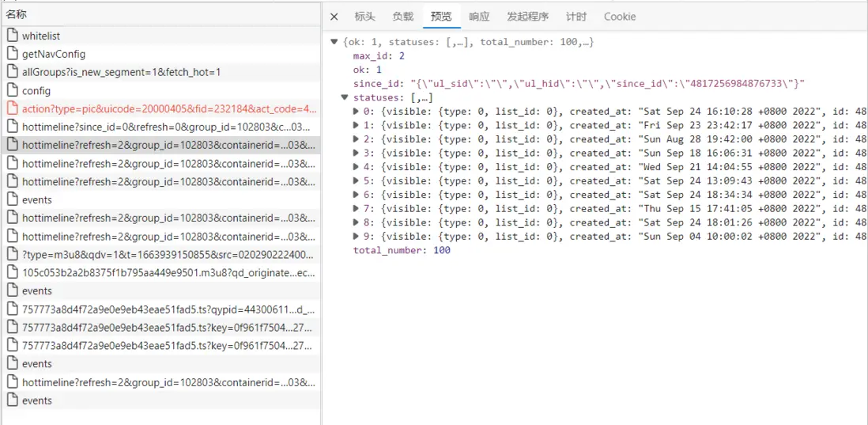Expand statuses item 0
The height and width of the screenshot is (425, 868).
(356, 112)
